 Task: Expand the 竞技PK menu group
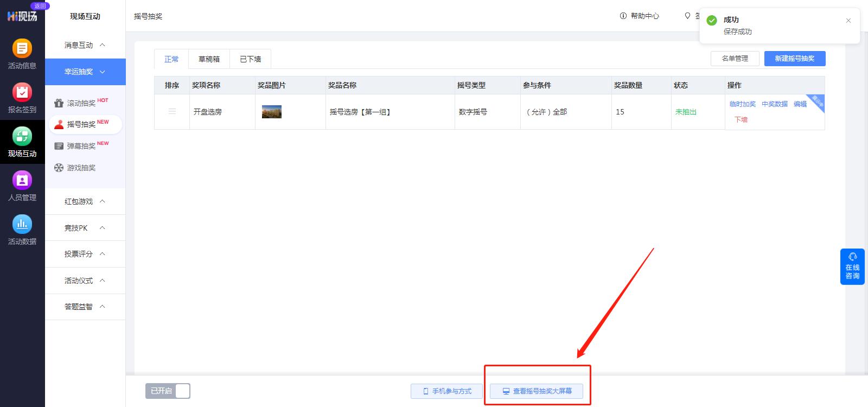[x=85, y=228]
